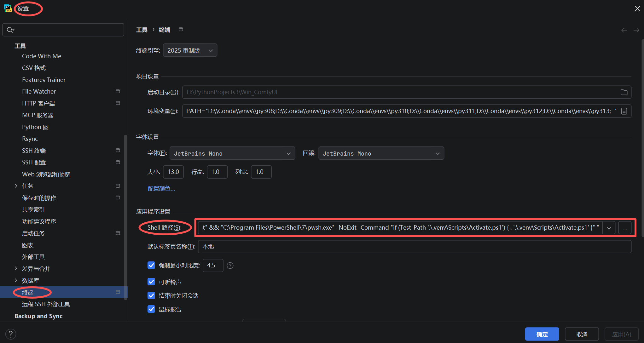644x343 pixels.
Task: Click the folder browse icon for startup directory
Action: coord(624,92)
